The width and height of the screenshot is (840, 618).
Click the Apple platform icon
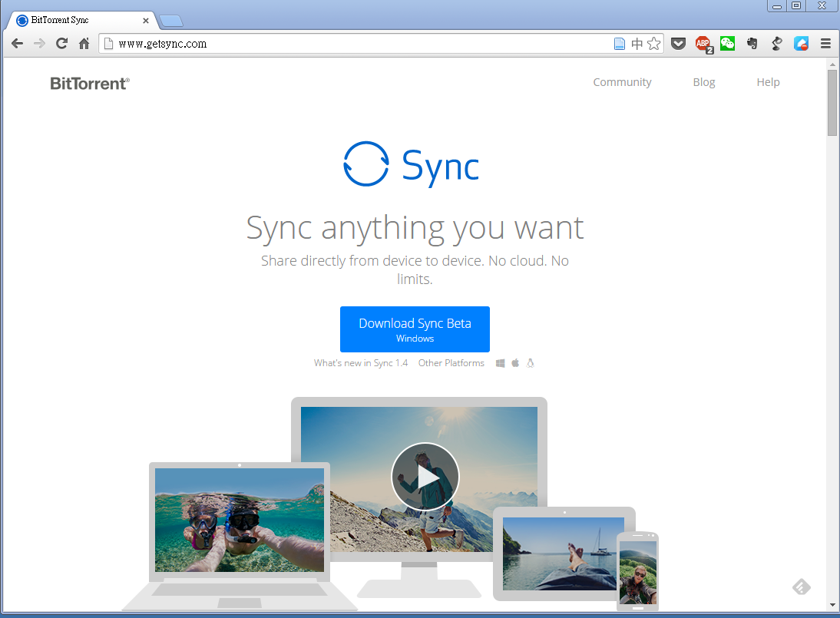tap(515, 363)
